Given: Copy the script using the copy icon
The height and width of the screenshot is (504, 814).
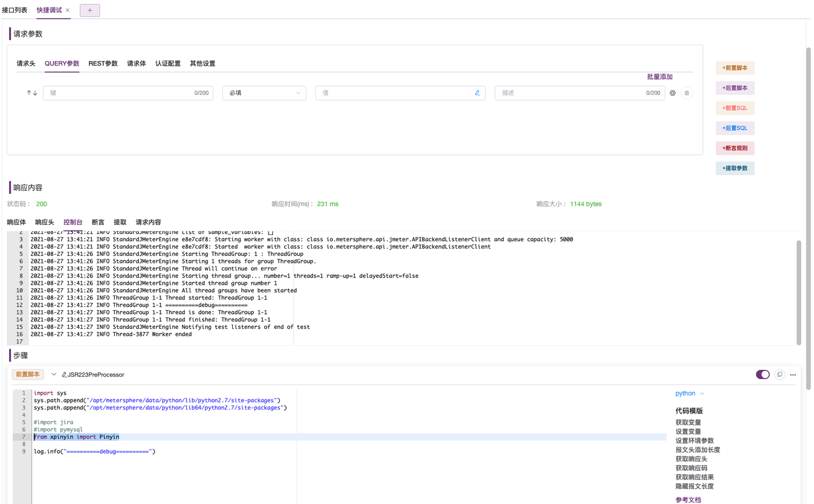Looking at the screenshot, I should coord(780,374).
